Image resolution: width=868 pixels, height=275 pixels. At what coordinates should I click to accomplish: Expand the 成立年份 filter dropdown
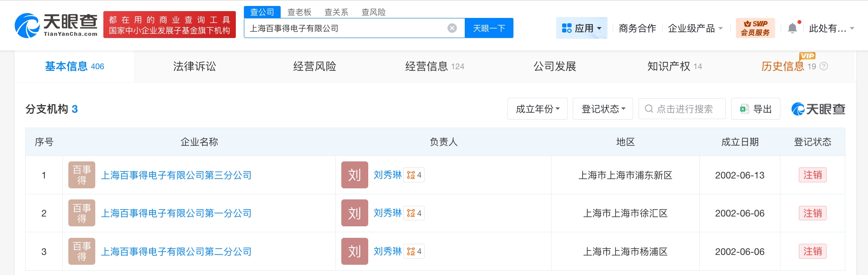coord(537,109)
